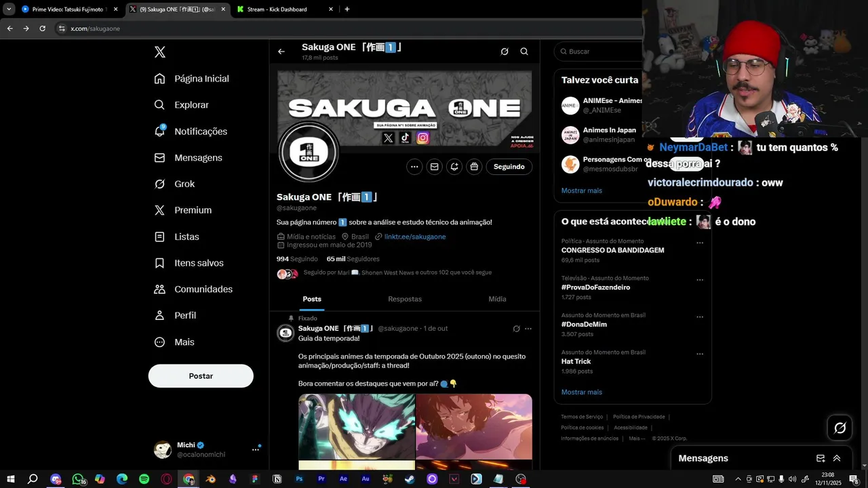The height and width of the screenshot is (488, 868).
Task: Open pinned post more options menu
Action: pyautogui.click(x=528, y=329)
